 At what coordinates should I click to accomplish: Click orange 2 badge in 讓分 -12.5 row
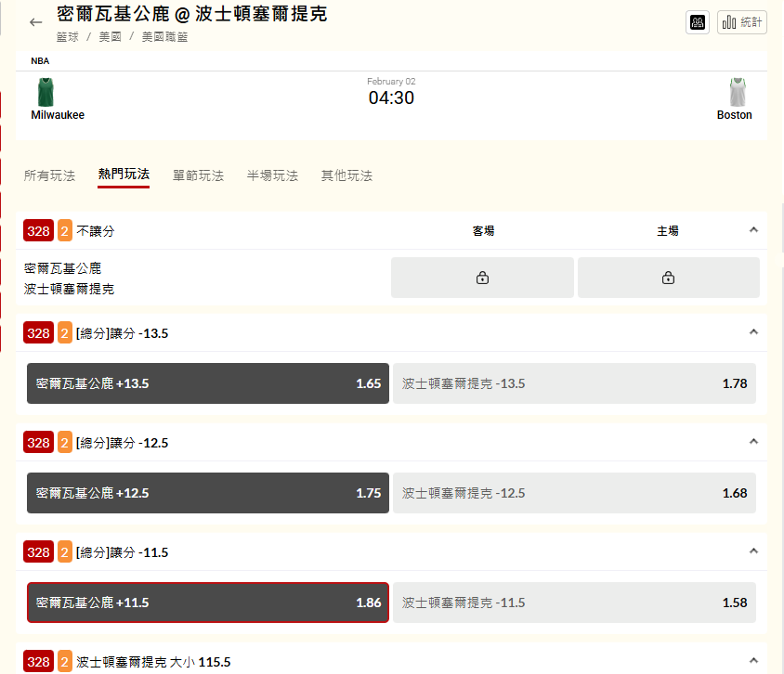(65, 443)
